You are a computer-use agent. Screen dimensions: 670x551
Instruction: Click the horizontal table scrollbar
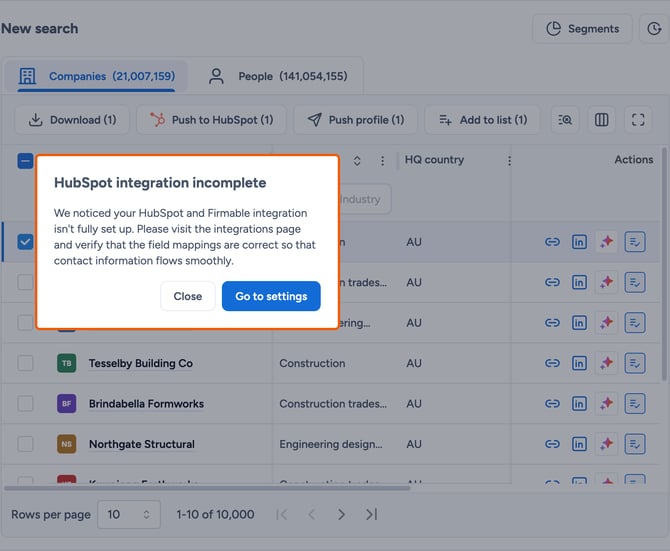[x=207, y=487]
